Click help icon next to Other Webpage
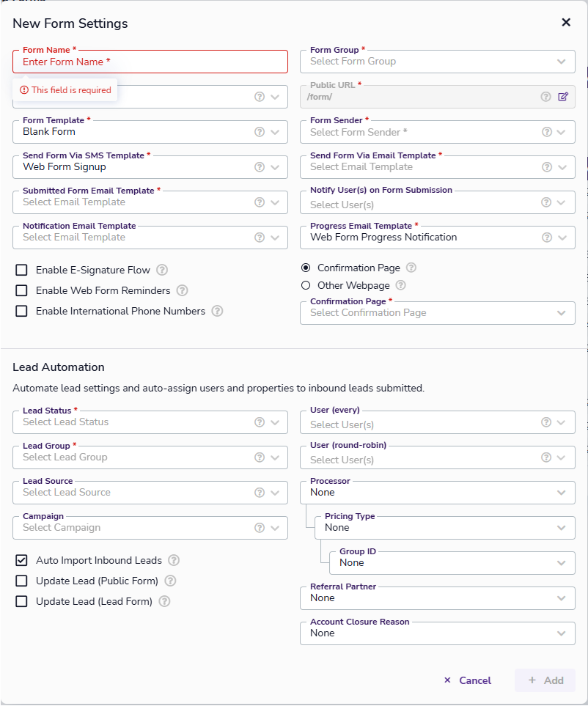The width and height of the screenshot is (588, 706). pos(400,285)
